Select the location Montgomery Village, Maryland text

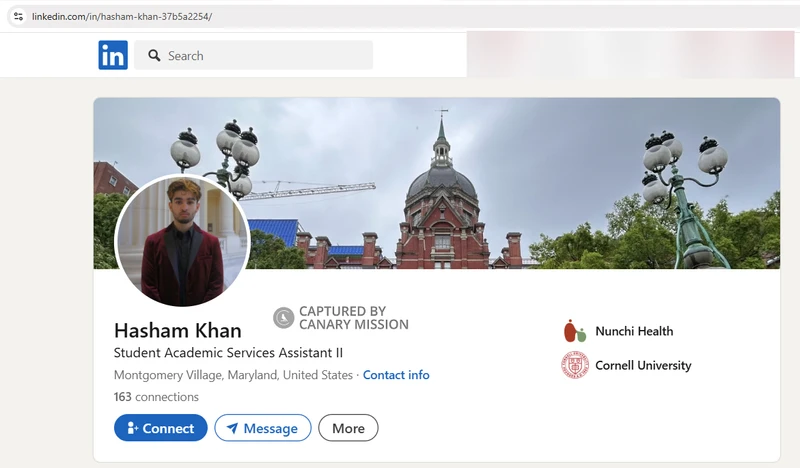[233, 375]
